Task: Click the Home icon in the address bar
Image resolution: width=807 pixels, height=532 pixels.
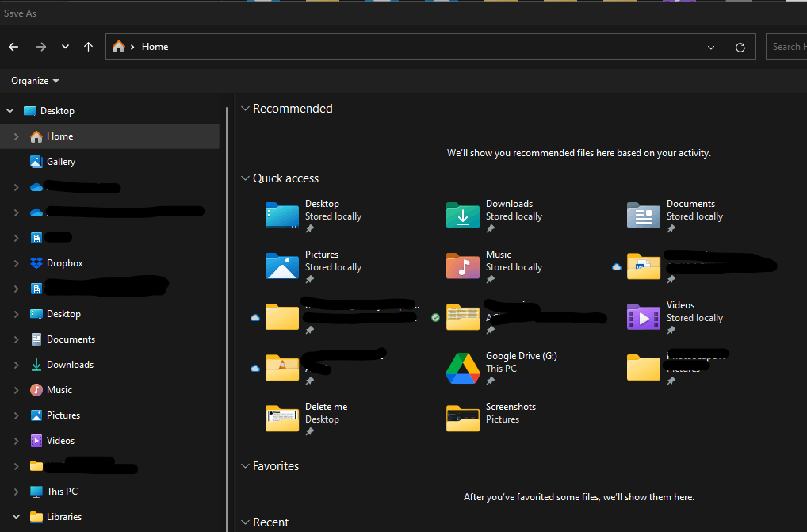Action: (118, 46)
